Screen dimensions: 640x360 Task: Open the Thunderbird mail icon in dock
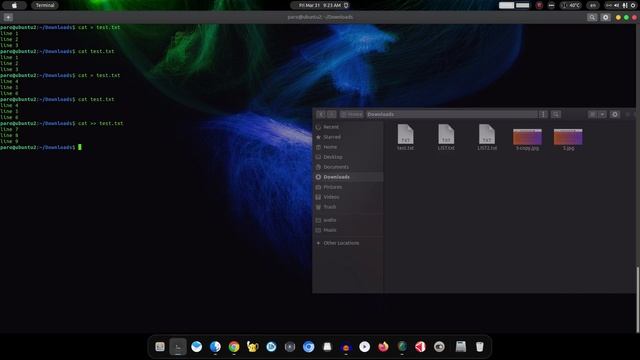coord(197,347)
